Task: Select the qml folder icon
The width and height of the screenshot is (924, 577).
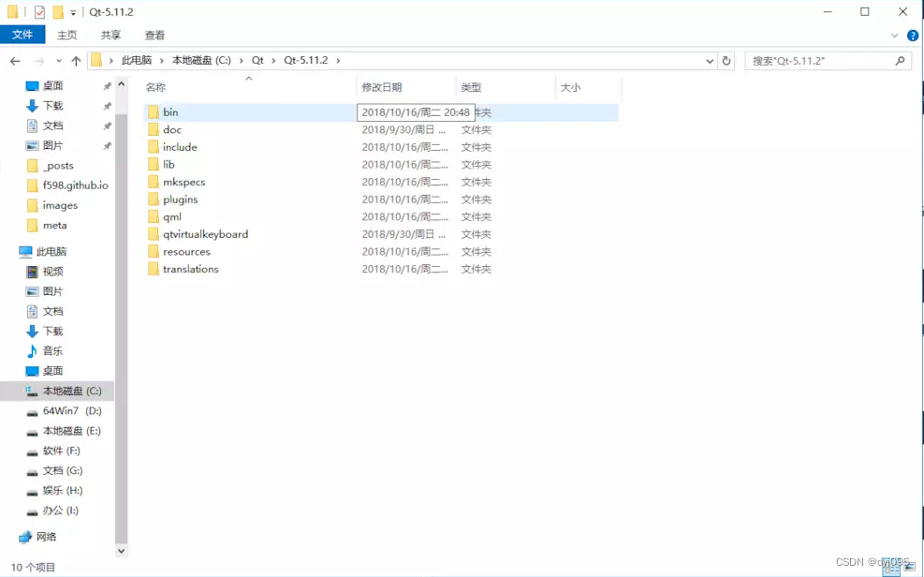Action: coord(154,216)
